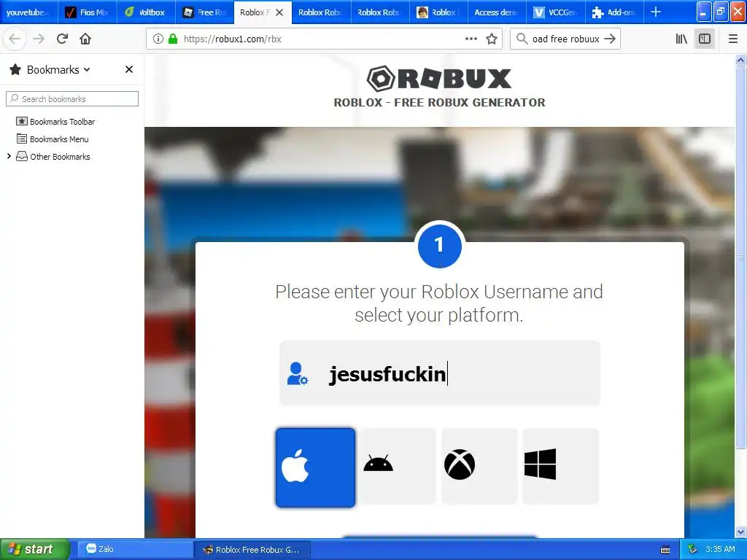The height and width of the screenshot is (560, 747).
Task: Click Roblox Free Robux taskbar button
Action: pos(252,550)
